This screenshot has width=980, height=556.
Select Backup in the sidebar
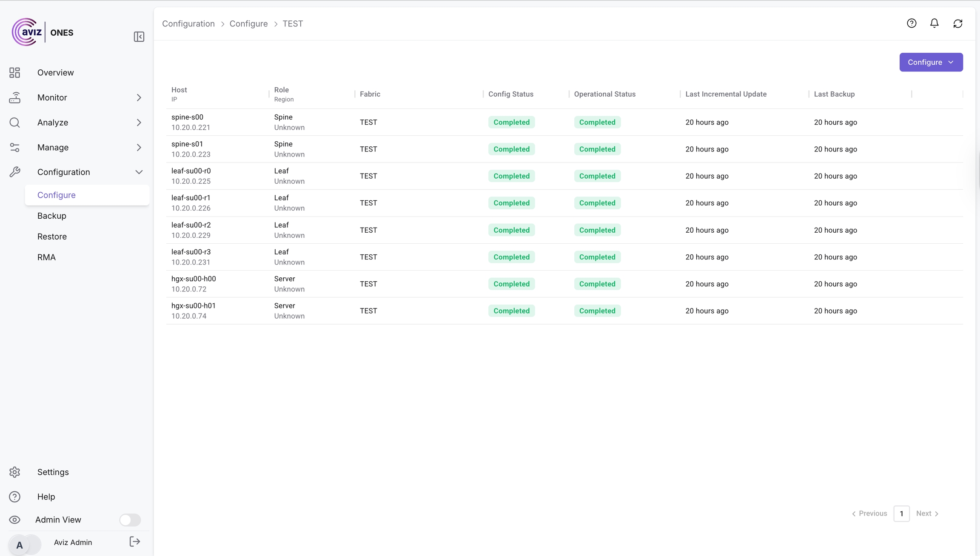click(52, 216)
